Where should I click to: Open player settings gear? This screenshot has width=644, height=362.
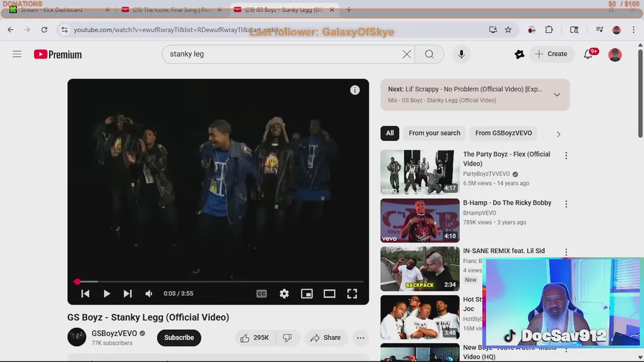click(x=284, y=294)
